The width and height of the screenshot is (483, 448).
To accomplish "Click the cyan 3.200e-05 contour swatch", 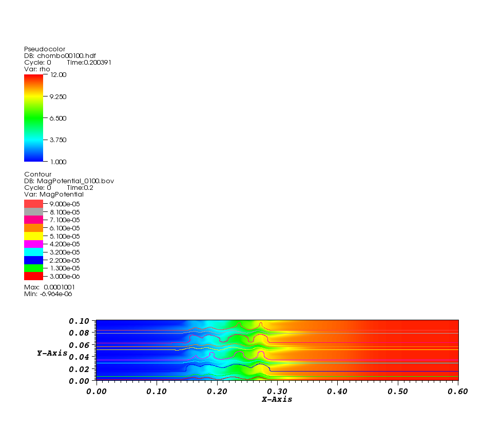I will pyautogui.click(x=33, y=252).
